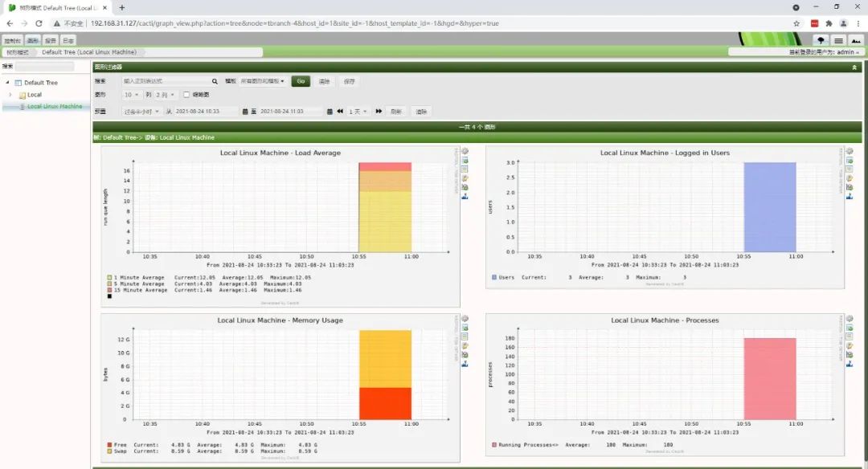
Task: Click the 清除 clear button in the timespan row
Action: tap(421, 112)
